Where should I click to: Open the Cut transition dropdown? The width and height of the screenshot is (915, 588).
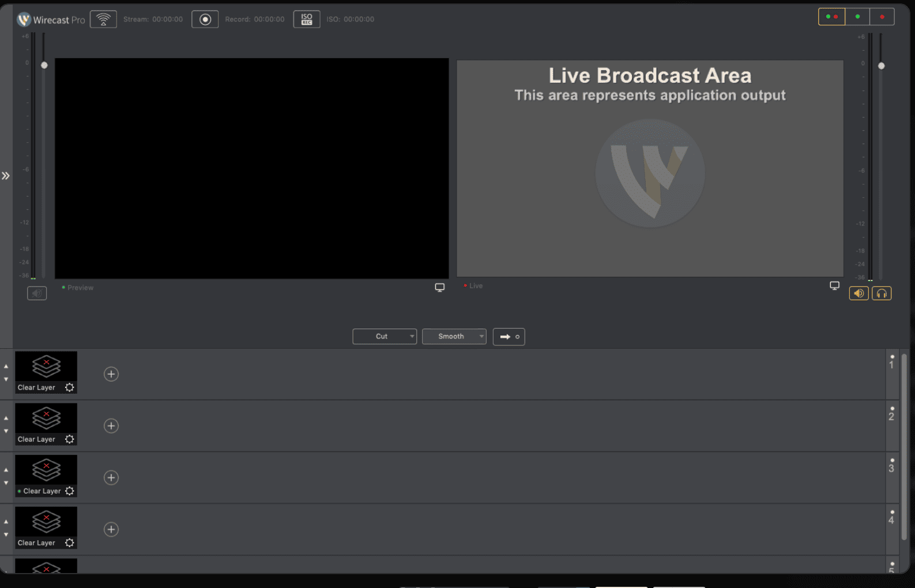[385, 337]
